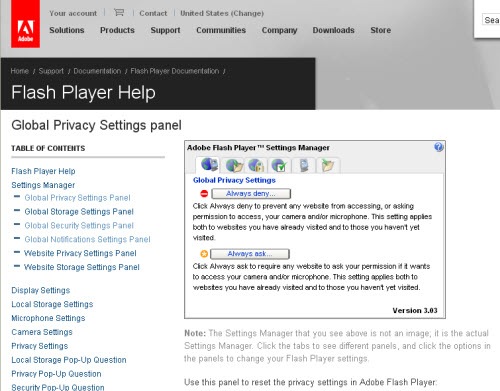Open Your account link

(73, 13)
